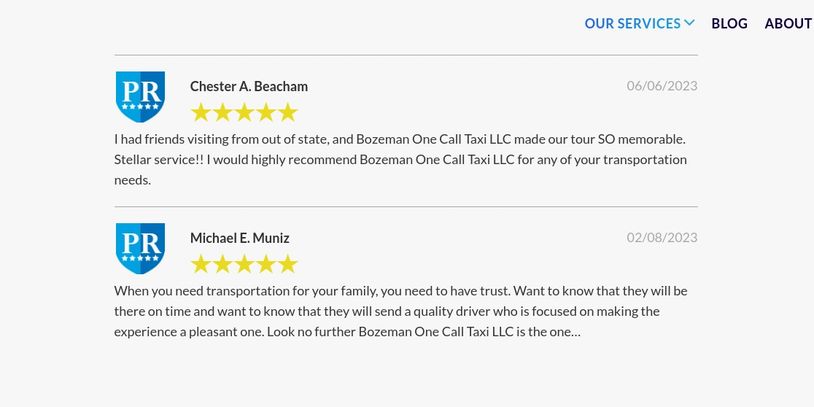Viewport: 814px width, 407px height.
Task: Click reviewer name Chester A. Beacham
Action: 249,86
